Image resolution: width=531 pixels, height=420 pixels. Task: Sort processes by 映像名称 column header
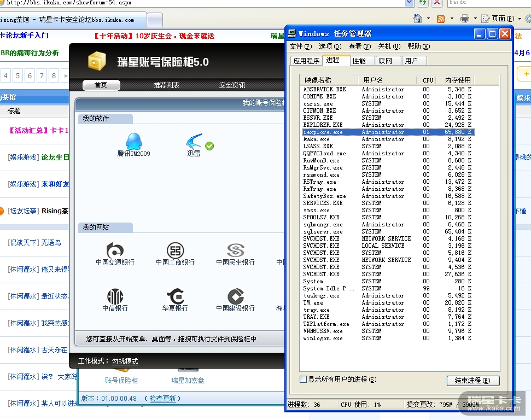pos(330,80)
